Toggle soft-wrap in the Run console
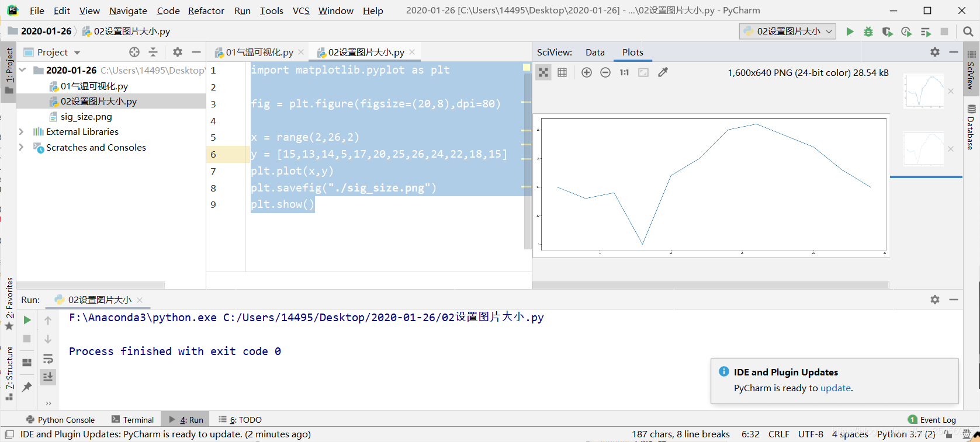The image size is (980, 442). [x=48, y=358]
